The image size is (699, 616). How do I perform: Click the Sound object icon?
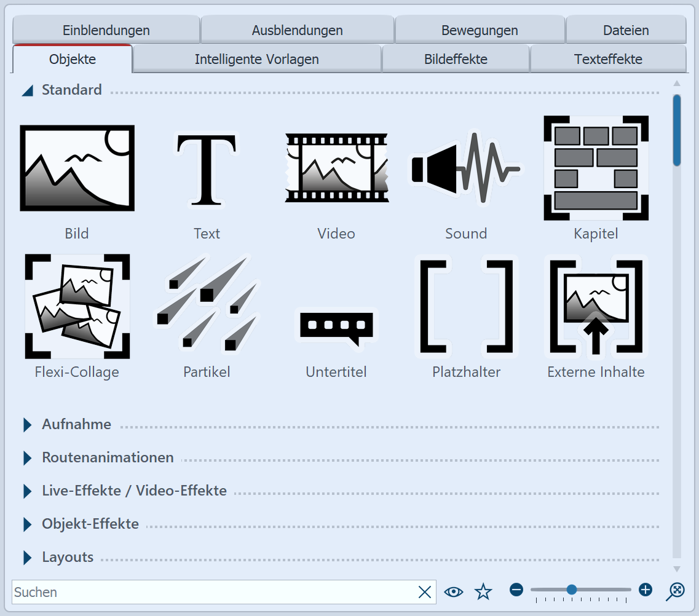[x=465, y=167]
